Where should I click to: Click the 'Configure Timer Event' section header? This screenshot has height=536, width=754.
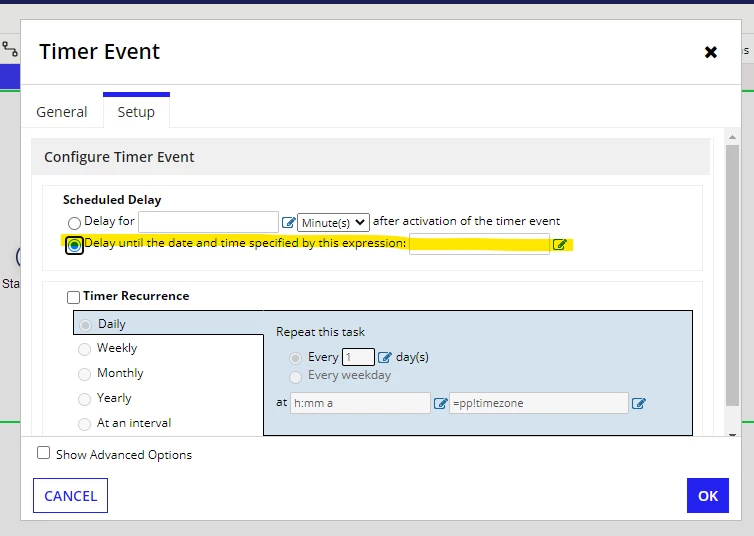[371, 157]
